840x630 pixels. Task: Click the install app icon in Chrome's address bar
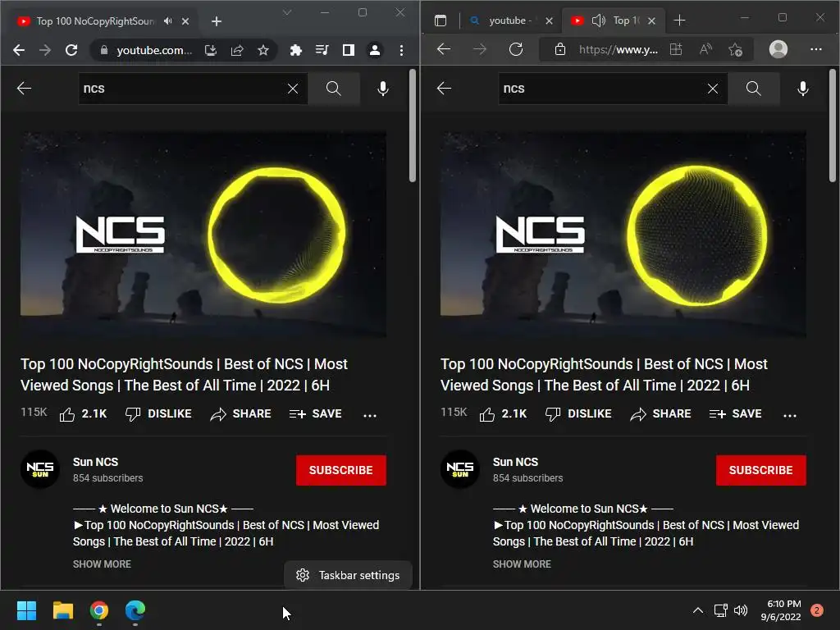211,50
